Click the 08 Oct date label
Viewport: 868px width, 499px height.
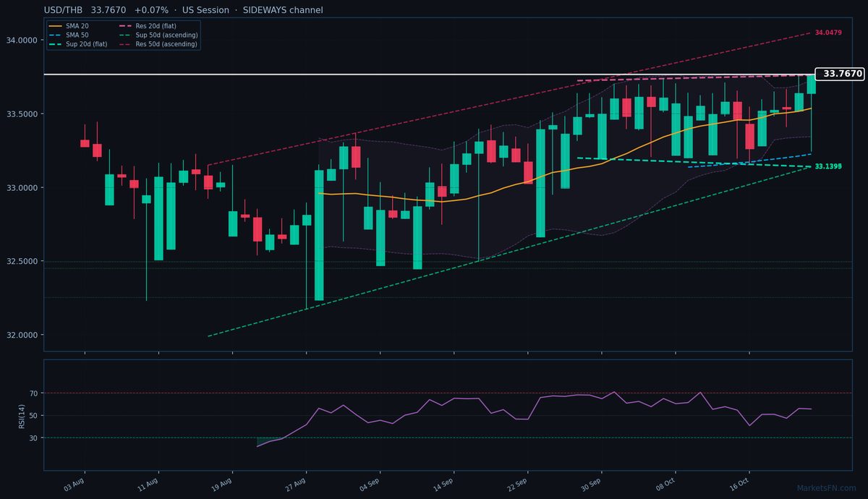point(666,484)
